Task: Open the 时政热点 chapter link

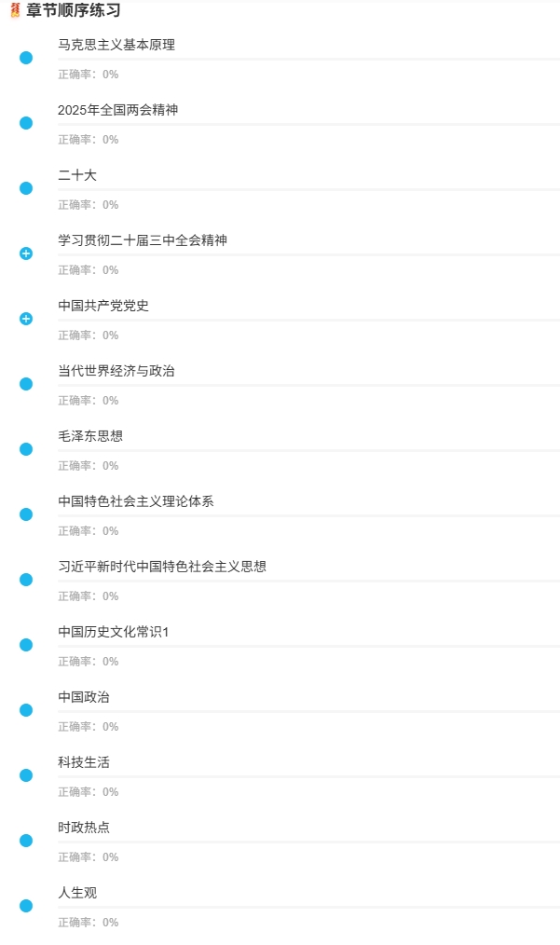Action: (84, 828)
